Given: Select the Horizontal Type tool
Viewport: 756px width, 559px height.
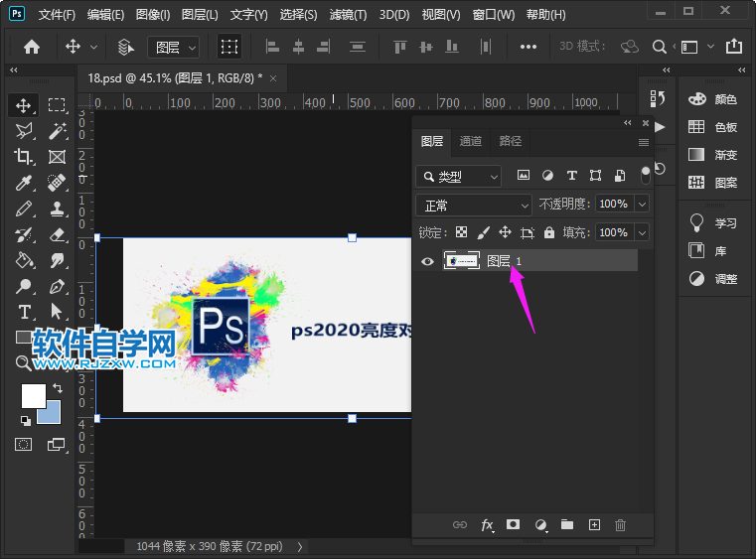Looking at the screenshot, I should pyautogui.click(x=24, y=312).
